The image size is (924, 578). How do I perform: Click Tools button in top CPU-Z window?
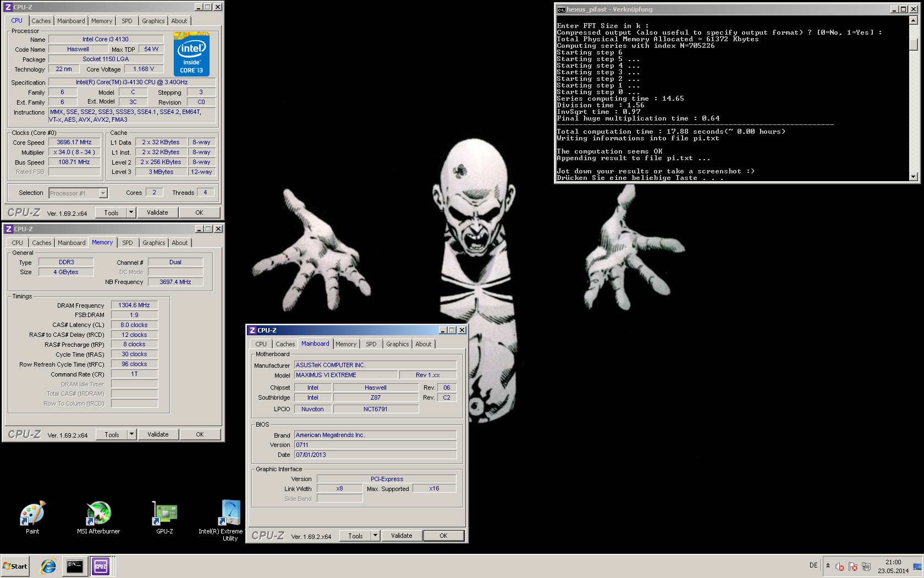click(111, 212)
